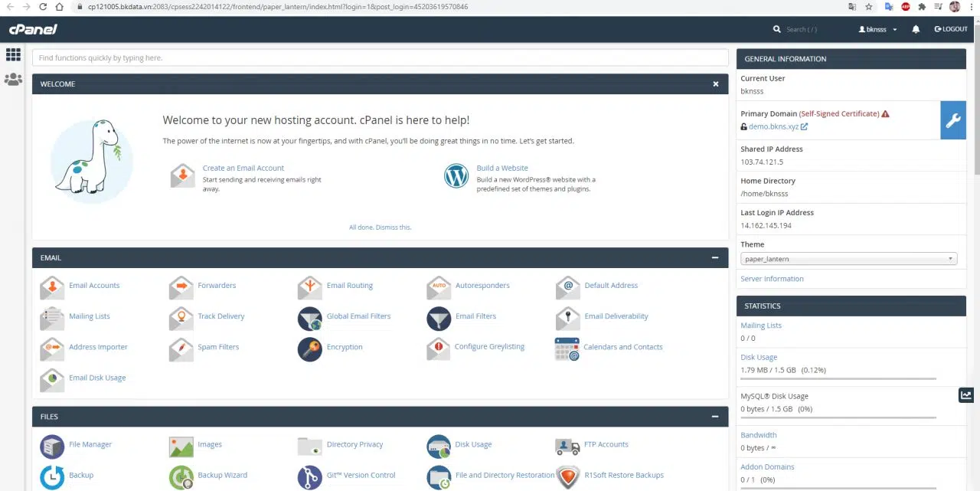This screenshot has width=980, height=491.
Task: Open the Encryption key icon
Action: pyautogui.click(x=310, y=349)
